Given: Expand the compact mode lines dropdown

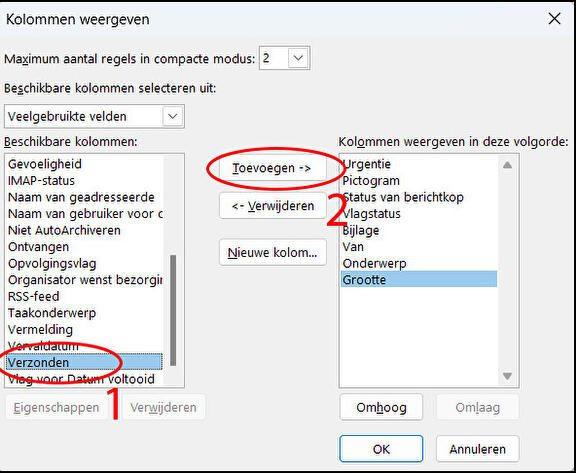Looking at the screenshot, I should coord(298,58).
